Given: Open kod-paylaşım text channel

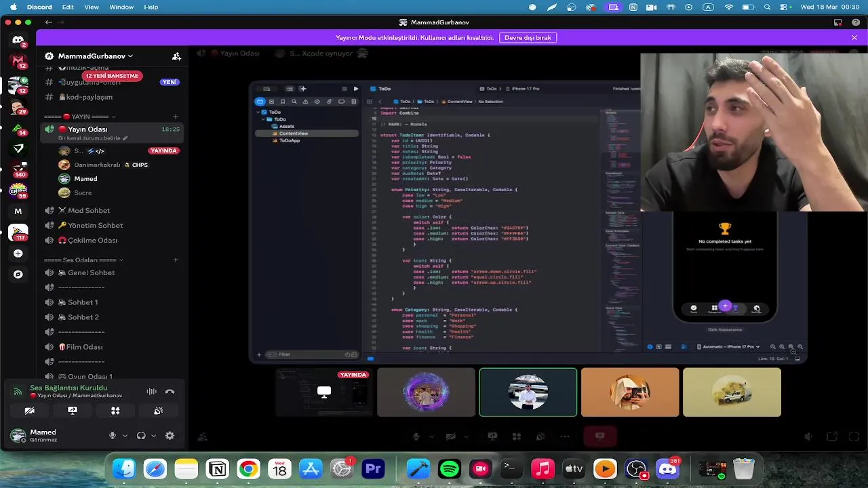Looking at the screenshot, I should [112, 97].
